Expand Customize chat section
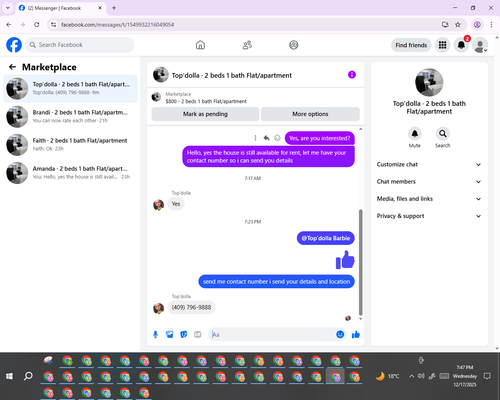This screenshot has width=500, height=400. tap(429, 164)
